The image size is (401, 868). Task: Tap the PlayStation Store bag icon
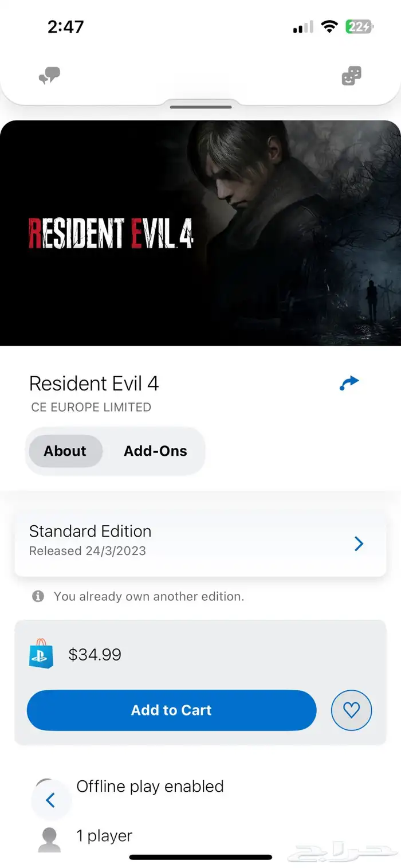click(x=41, y=654)
